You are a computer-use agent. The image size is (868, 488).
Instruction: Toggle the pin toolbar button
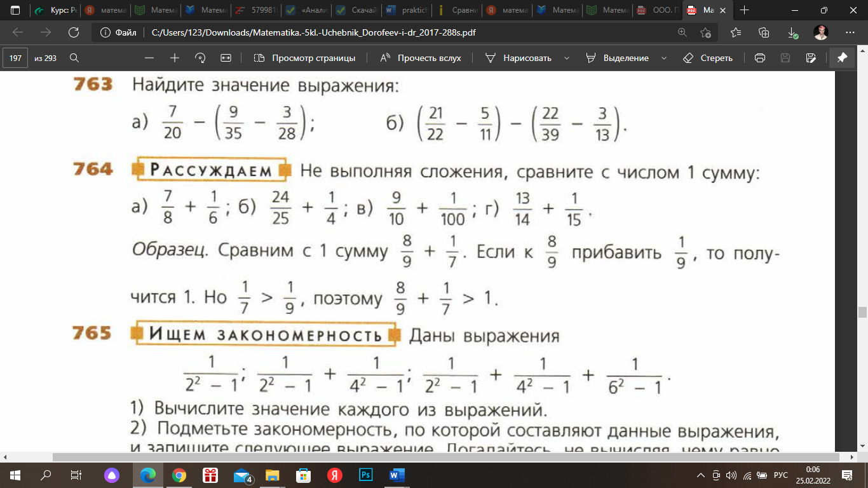842,58
